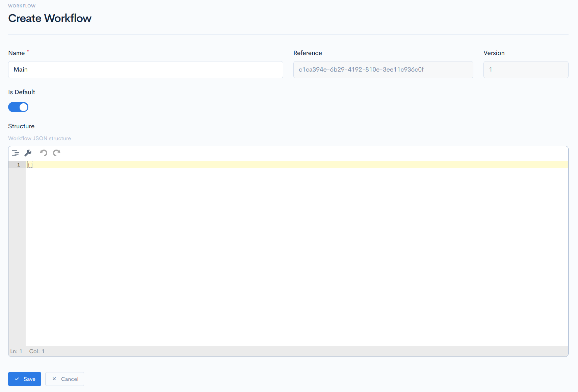This screenshot has width=578, height=392.
Task: Save the new workflow
Action: pos(24,379)
